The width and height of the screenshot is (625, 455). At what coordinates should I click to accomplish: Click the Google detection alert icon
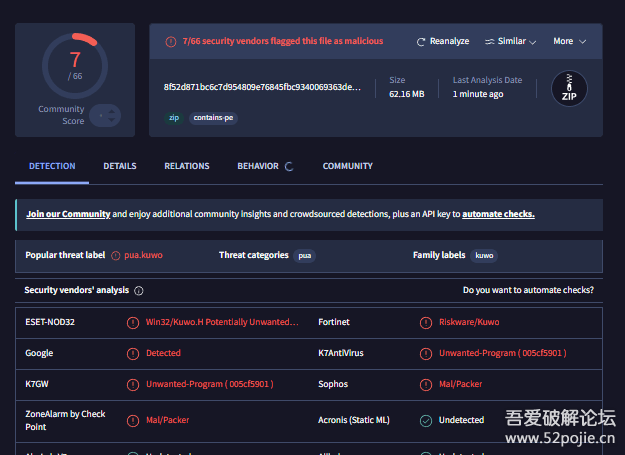[133, 353]
